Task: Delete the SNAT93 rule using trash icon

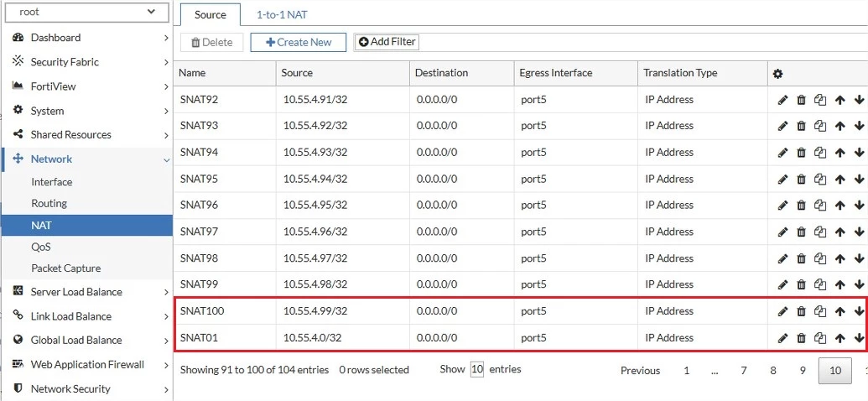Action: 801,126
